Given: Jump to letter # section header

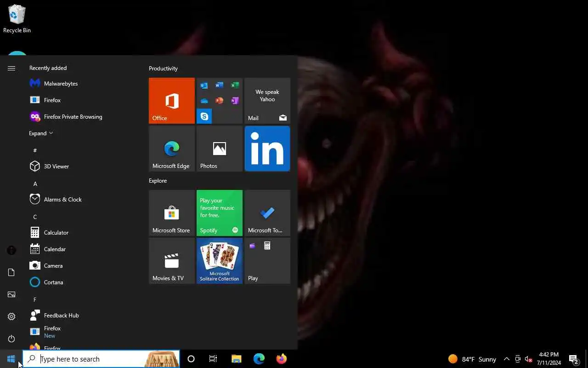Looking at the screenshot, I should click(35, 150).
